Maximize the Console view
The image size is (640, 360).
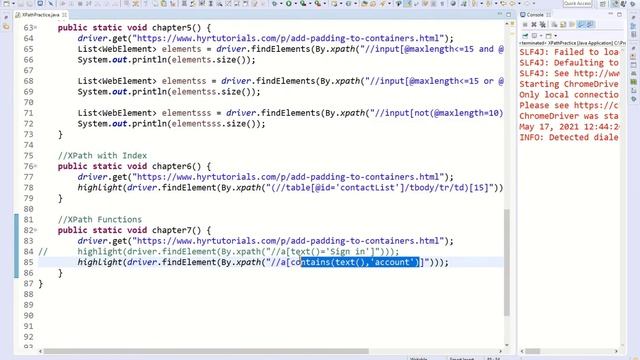point(619,14)
